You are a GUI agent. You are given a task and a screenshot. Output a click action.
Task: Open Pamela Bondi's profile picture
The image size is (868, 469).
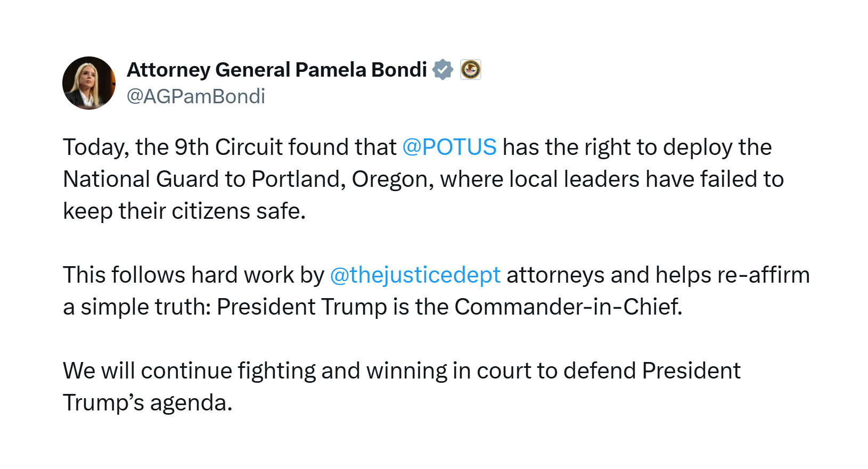pos(89,83)
